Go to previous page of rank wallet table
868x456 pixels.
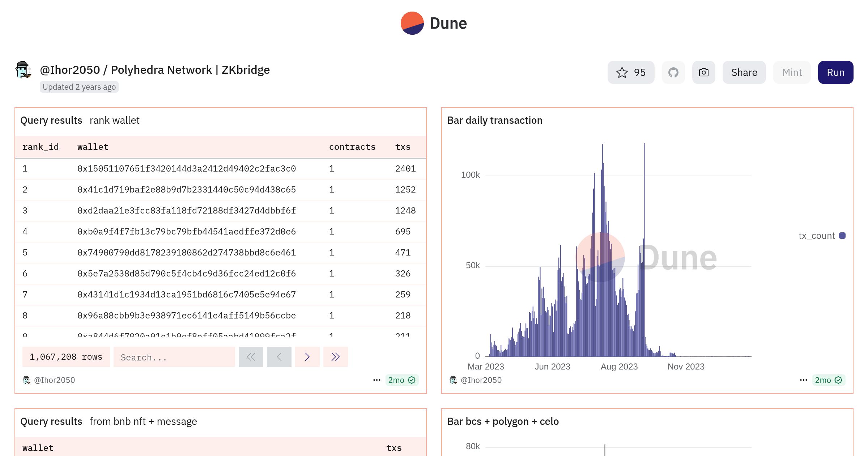point(279,357)
